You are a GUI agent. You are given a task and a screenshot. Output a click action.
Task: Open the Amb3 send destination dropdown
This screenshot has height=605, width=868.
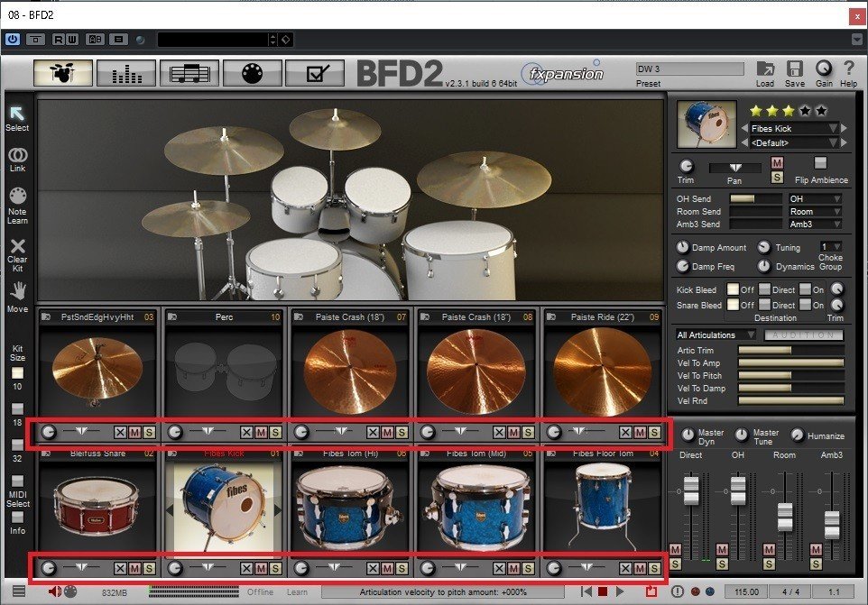point(815,224)
